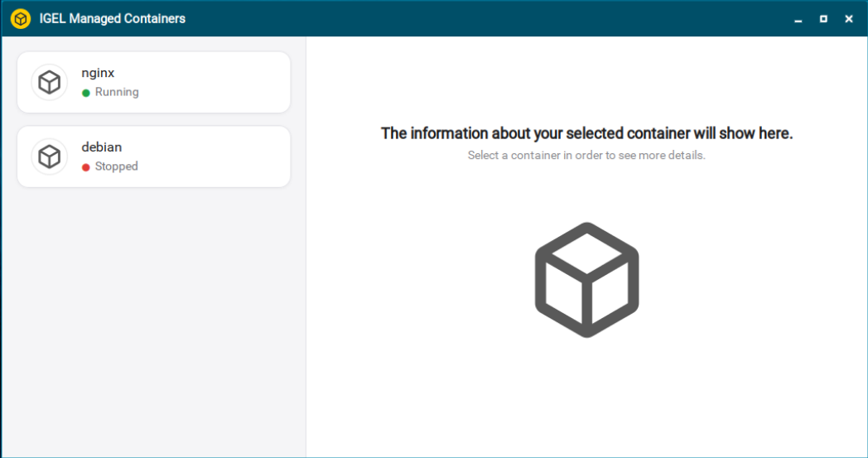The width and height of the screenshot is (868, 458).
Task: Maximize the IGEL Managed Containers window
Action: (824, 19)
